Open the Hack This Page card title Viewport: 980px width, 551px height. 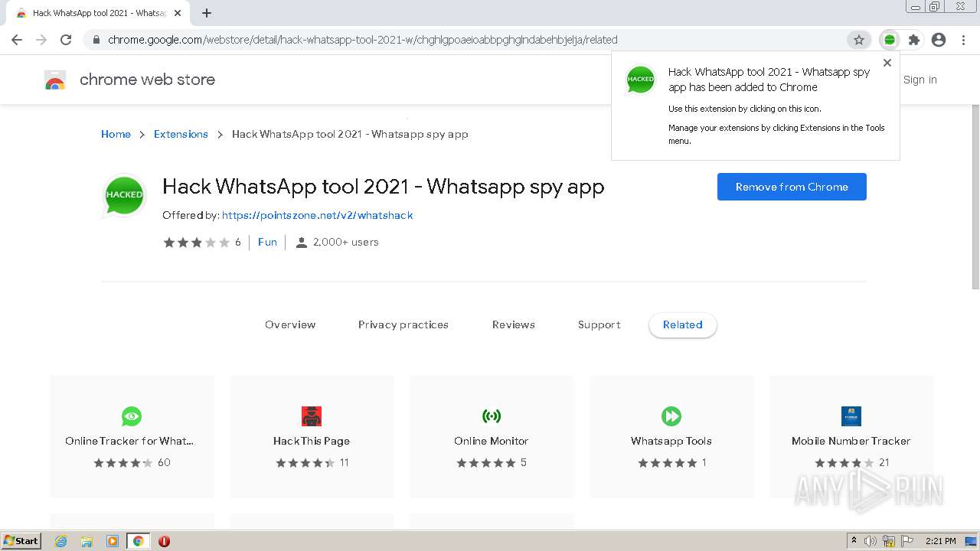[x=312, y=441]
